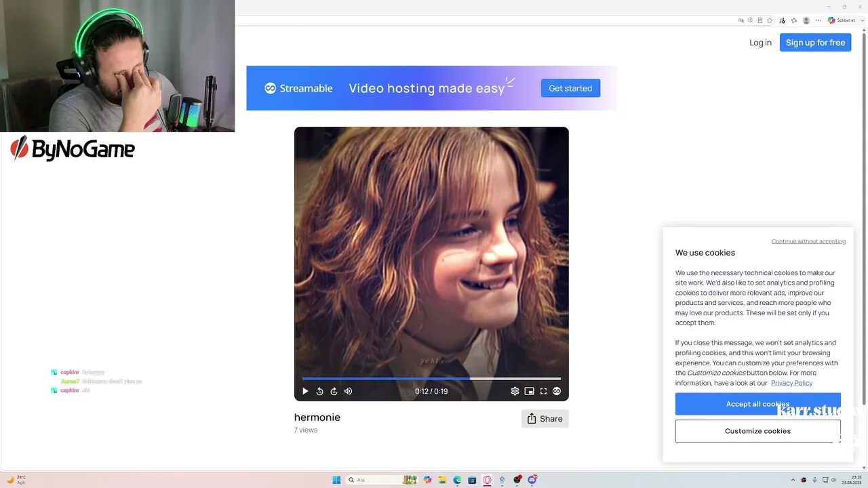Viewport: 868px width, 488px height.
Task: Choose Continue without accepting cookies
Action: click(808, 241)
